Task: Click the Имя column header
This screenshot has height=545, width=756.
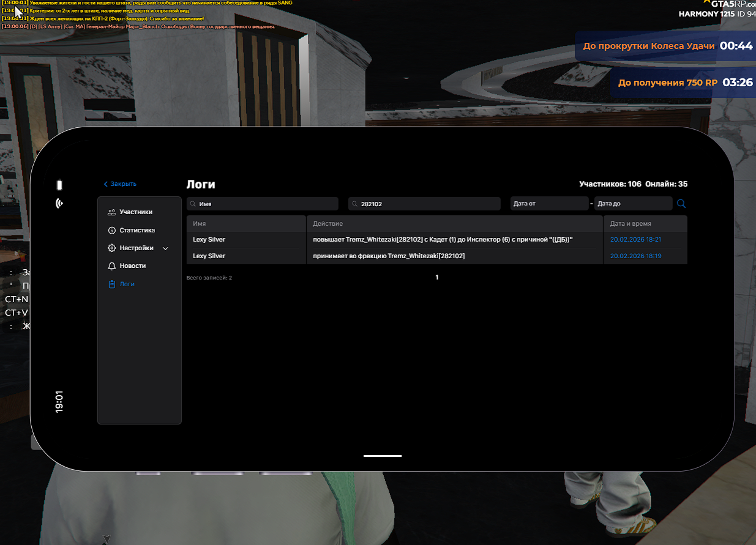Action: [x=246, y=224]
